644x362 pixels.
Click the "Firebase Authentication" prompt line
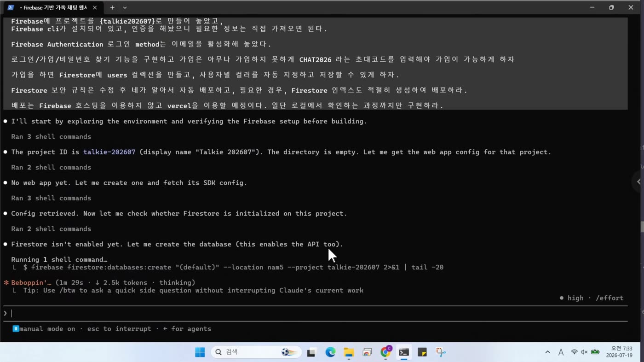[x=141, y=44]
